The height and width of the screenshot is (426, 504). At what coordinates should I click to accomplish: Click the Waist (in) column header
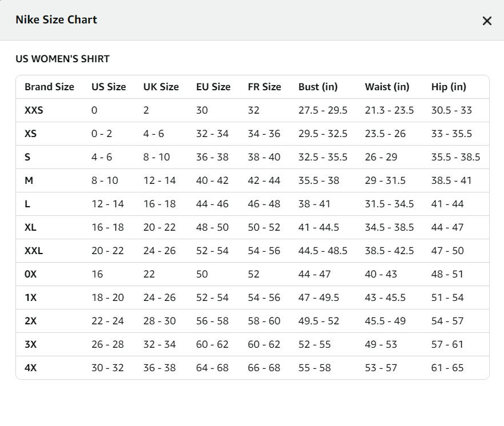point(387,87)
